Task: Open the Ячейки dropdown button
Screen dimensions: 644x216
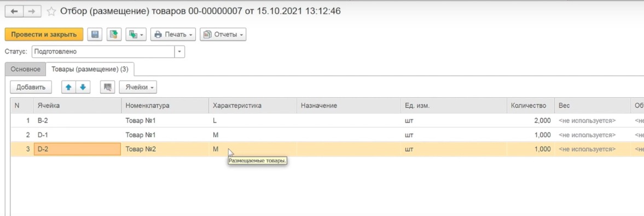Action: [138, 87]
